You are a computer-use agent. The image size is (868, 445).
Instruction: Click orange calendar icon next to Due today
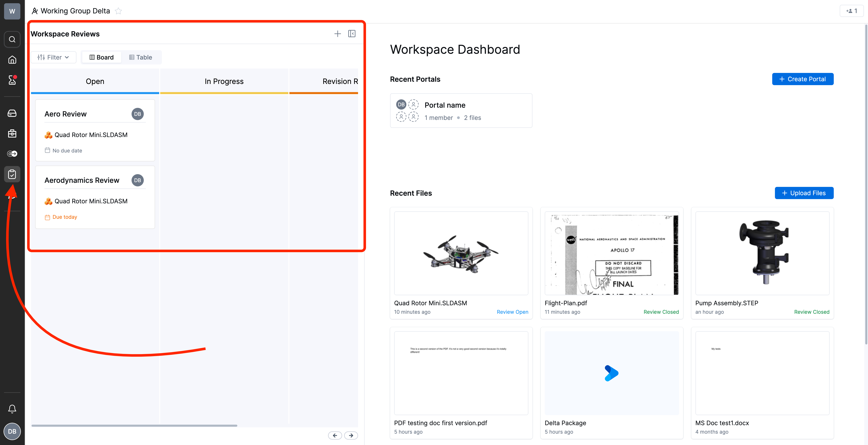click(x=47, y=217)
